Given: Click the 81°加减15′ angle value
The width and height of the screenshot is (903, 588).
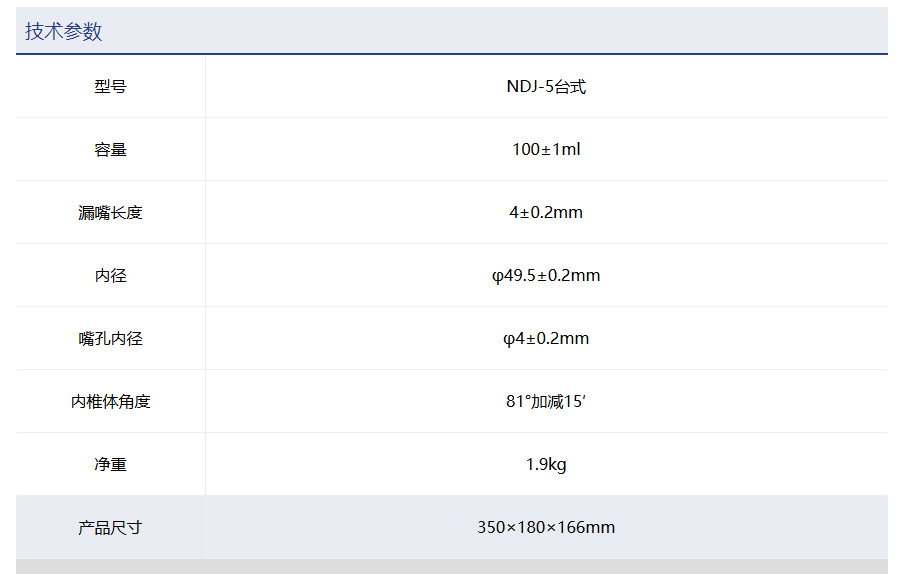Looking at the screenshot, I should pyautogui.click(x=546, y=402).
